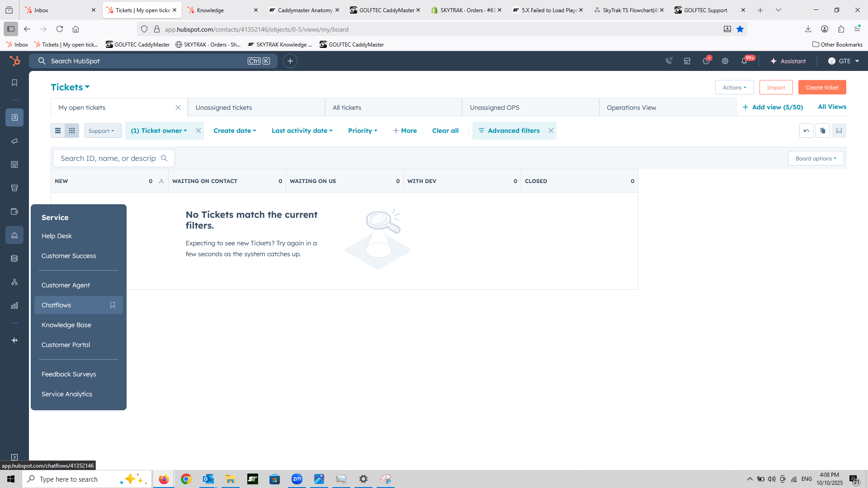Switch to board view layout
The width and height of the screenshot is (868, 488).
(72, 131)
